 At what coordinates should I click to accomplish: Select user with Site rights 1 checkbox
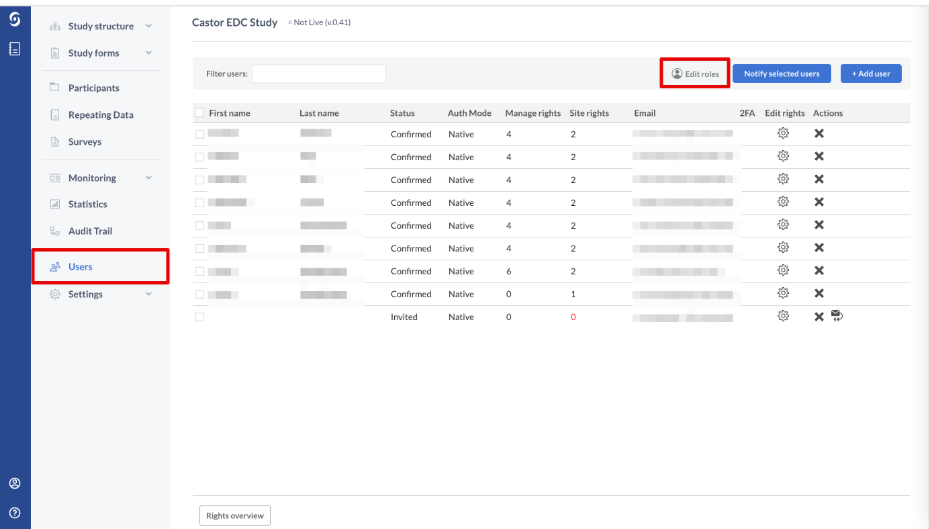200,294
